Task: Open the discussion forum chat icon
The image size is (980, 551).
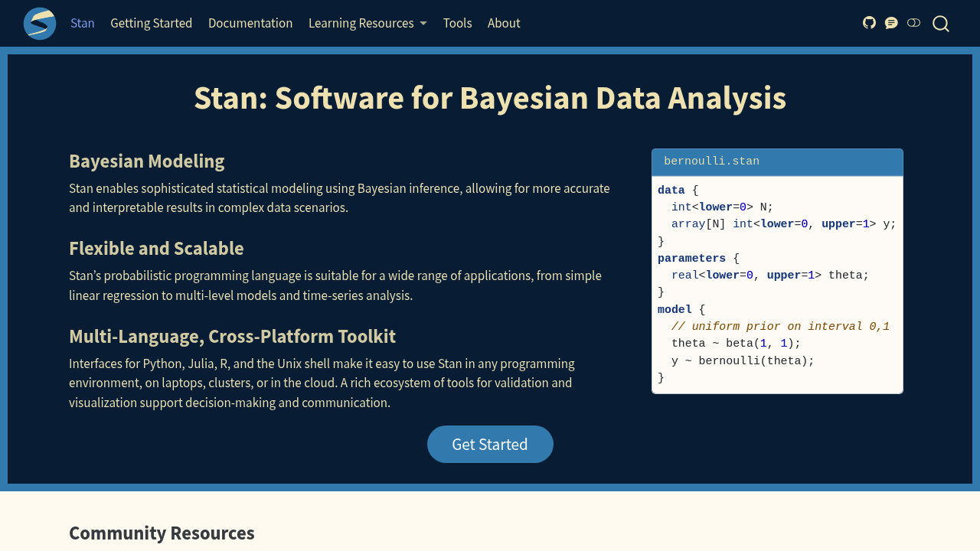Action: pyautogui.click(x=891, y=23)
